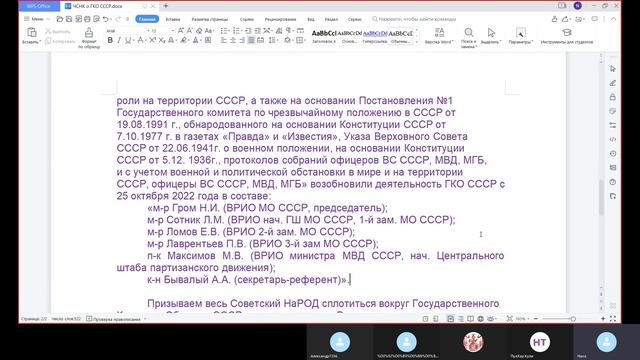
Task: Click the lock icon in right sidebar
Action: (x=613, y=97)
